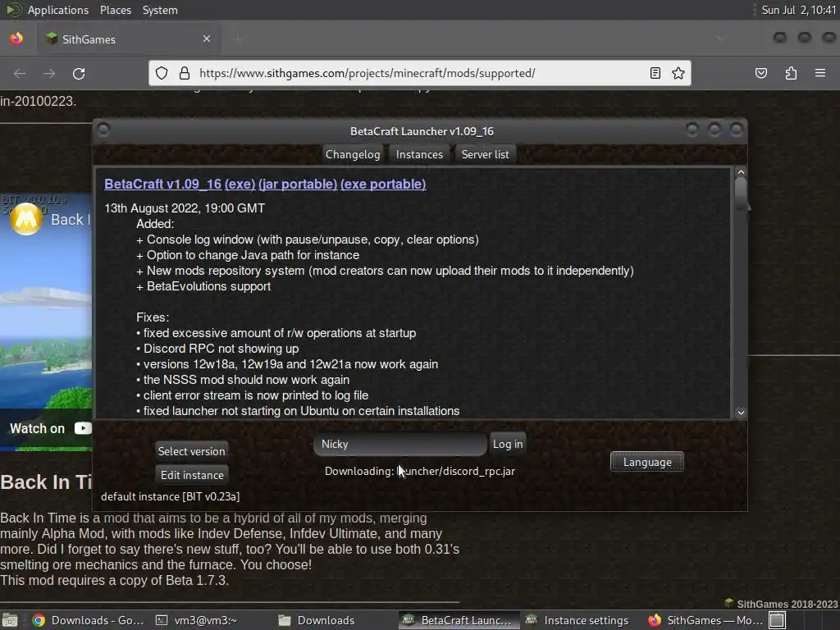The width and height of the screenshot is (840, 630).
Task: Switch to Instance settings taskbar item
Action: click(577, 620)
